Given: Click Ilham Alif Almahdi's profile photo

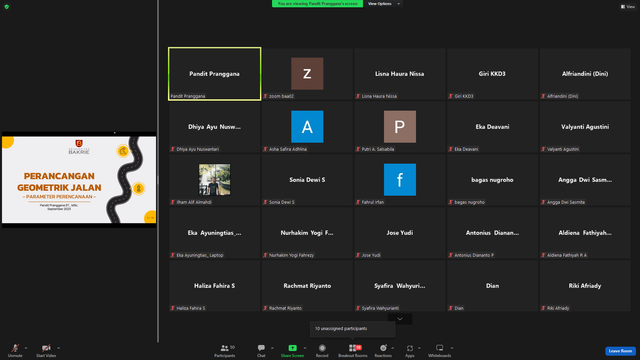Looking at the screenshot, I should pos(215,180).
